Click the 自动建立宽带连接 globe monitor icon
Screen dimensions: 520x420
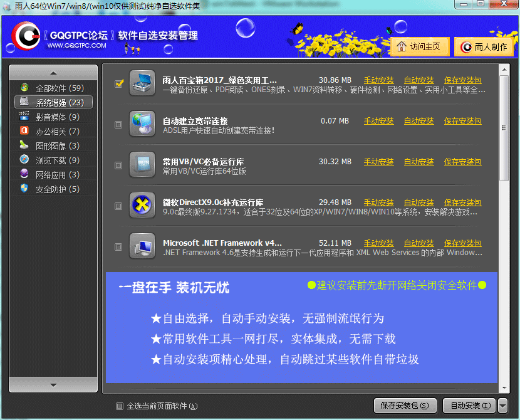tap(142, 123)
